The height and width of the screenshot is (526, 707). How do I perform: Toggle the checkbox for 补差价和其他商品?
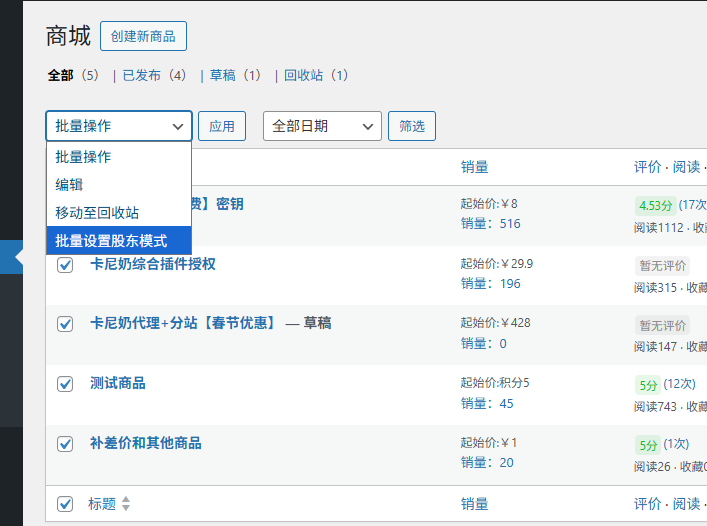65,444
